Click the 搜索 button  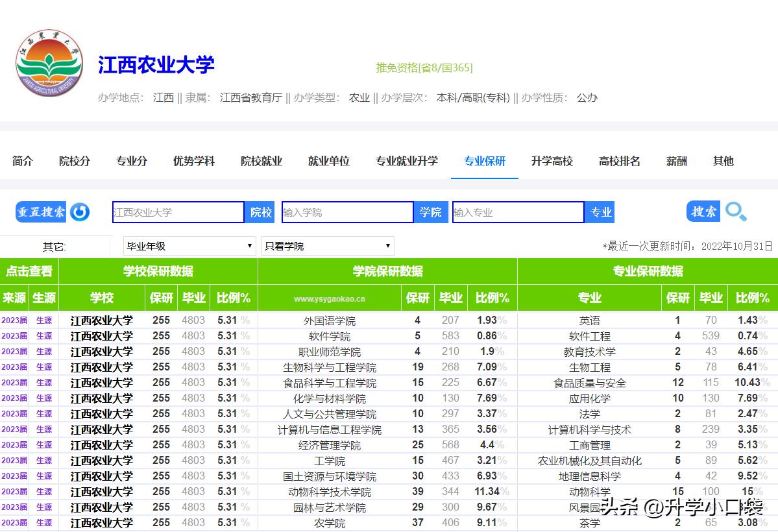(703, 212)
